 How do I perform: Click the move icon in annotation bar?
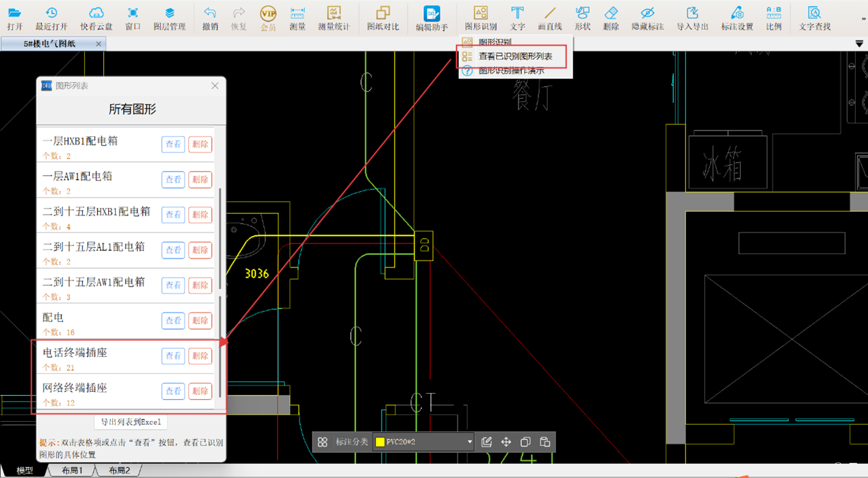pyautogui.click(x=506, y=442)
